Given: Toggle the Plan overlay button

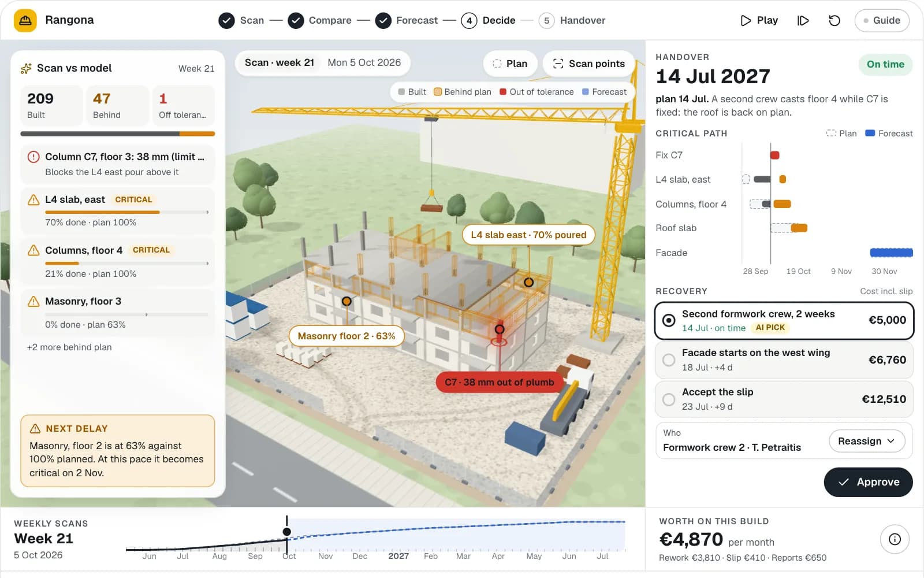Looking at the screenshot, I should [510, 64].
